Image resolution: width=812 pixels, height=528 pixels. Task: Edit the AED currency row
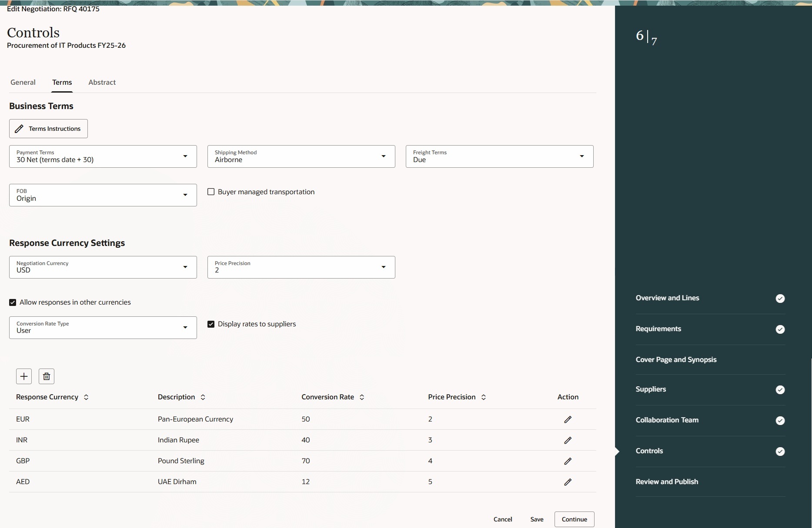click(568, 482)
